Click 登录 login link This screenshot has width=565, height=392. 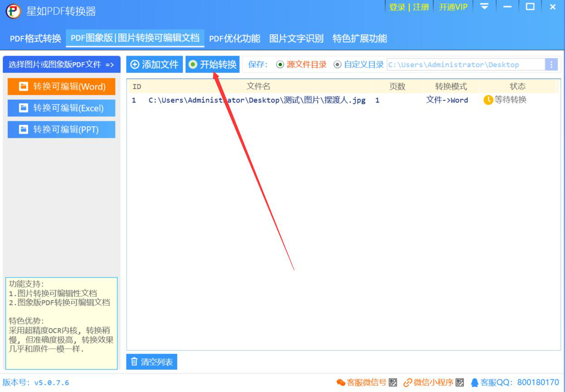(x=397, y=7)
